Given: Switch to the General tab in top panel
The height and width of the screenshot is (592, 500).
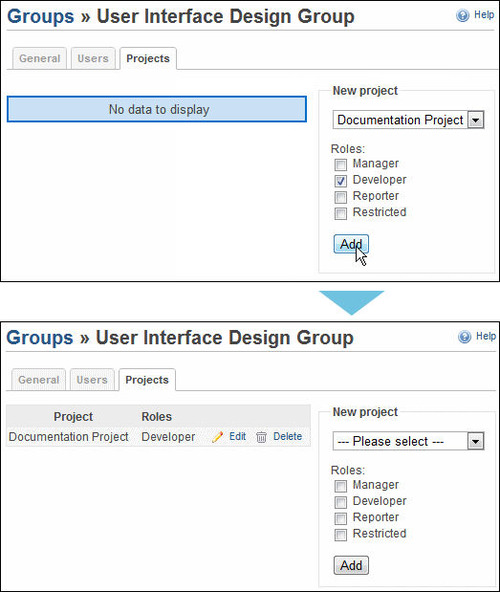Looking at the screenshot, I should click(39, 59).
